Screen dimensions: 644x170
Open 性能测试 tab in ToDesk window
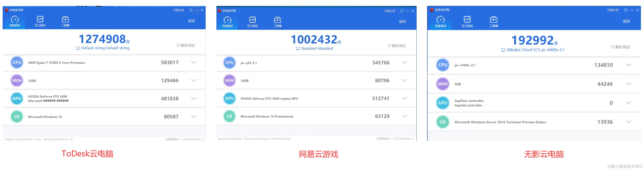tap(15, 21)
